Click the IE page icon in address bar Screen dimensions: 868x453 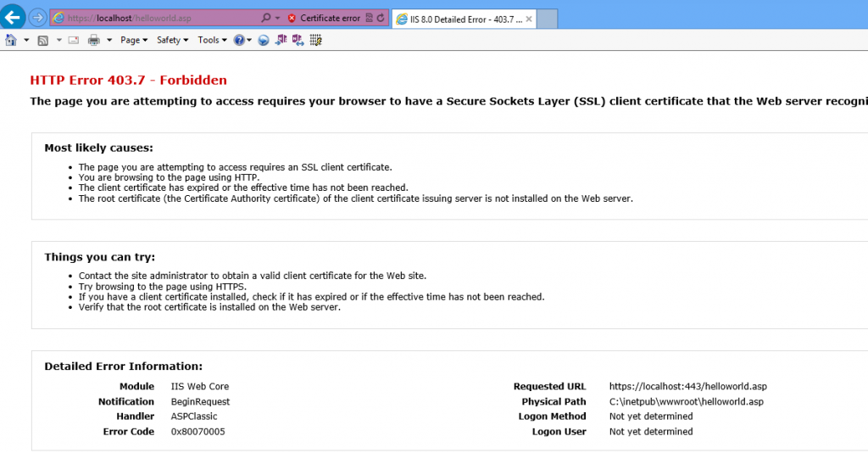(58, 18)
